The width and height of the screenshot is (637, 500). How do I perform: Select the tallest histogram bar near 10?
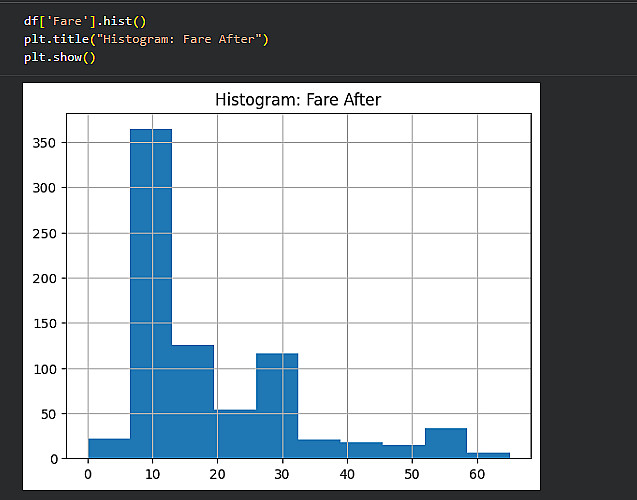[x=151, y=290]
